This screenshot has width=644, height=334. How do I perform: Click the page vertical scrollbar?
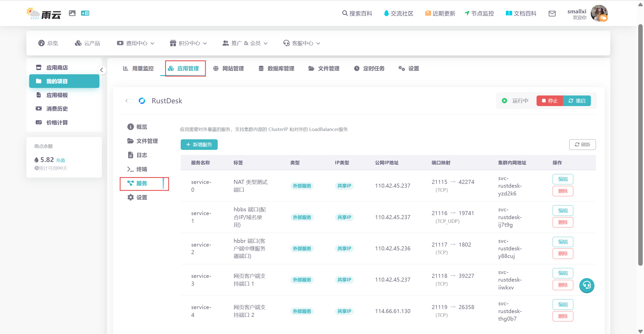pyautogui.click(x=640, y=145)
